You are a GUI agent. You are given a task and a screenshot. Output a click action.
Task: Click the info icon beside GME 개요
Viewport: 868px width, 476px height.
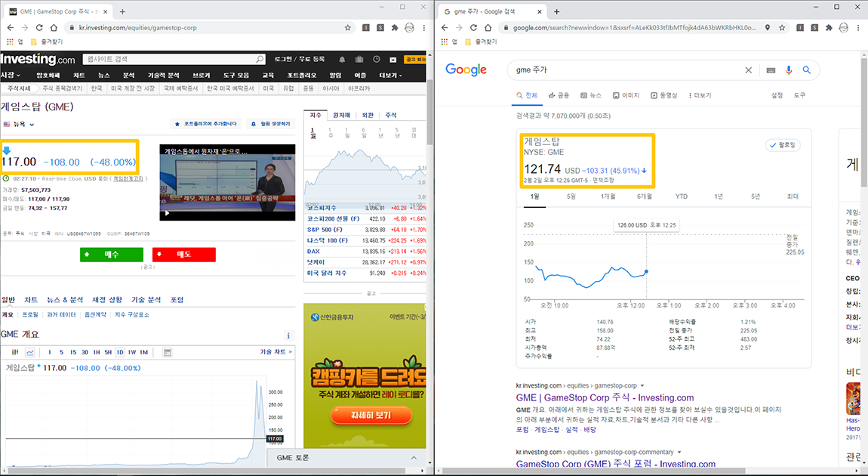(288, 335)
